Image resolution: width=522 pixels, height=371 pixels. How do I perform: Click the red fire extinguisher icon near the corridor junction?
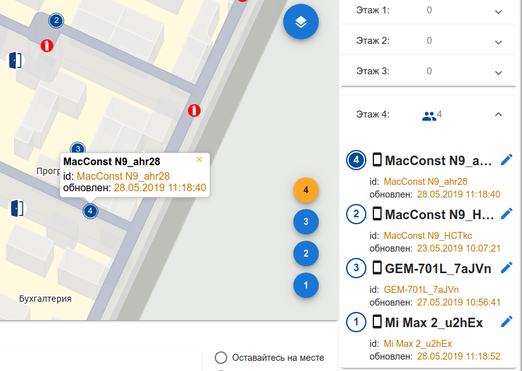(x=194, y=110)
